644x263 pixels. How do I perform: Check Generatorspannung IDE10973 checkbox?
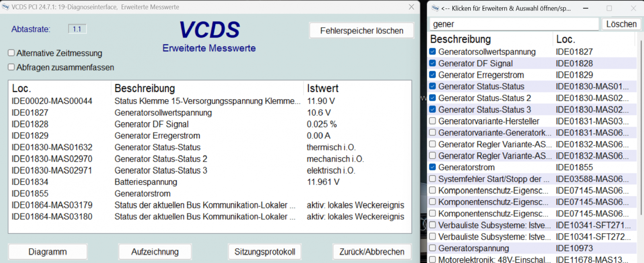(x=432, y=248)
